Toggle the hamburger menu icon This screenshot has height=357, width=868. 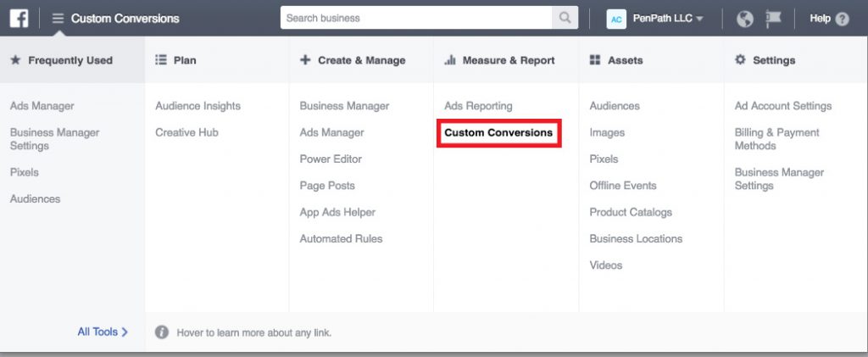(x=58, y=19)
